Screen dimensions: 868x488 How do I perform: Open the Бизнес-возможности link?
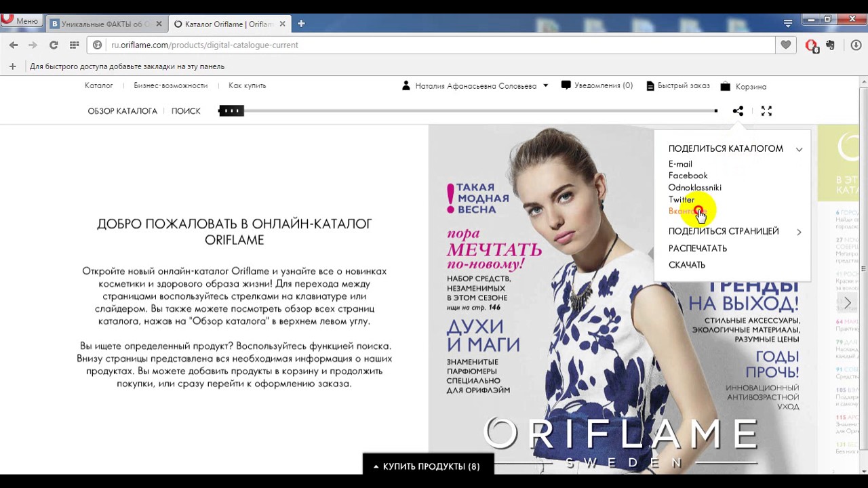coord(170,85)
